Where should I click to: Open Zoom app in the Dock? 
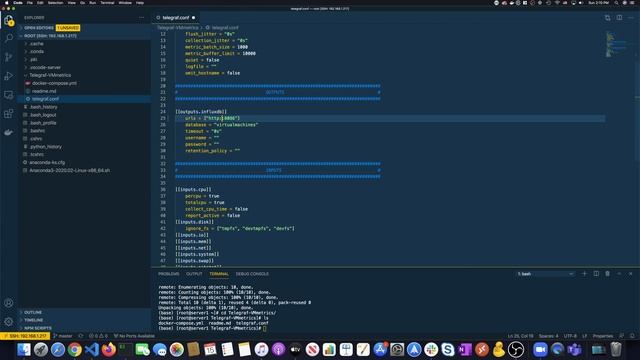tap(540, 350)
